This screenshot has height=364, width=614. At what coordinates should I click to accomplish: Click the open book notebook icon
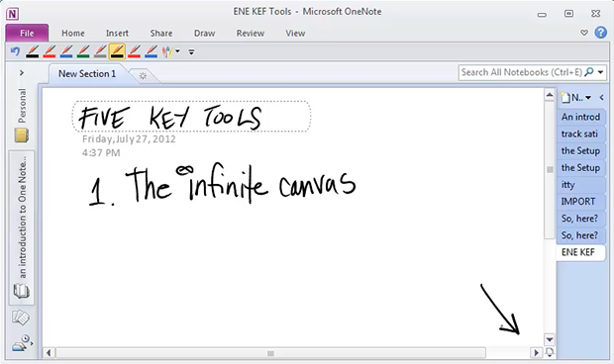(21, 291)
